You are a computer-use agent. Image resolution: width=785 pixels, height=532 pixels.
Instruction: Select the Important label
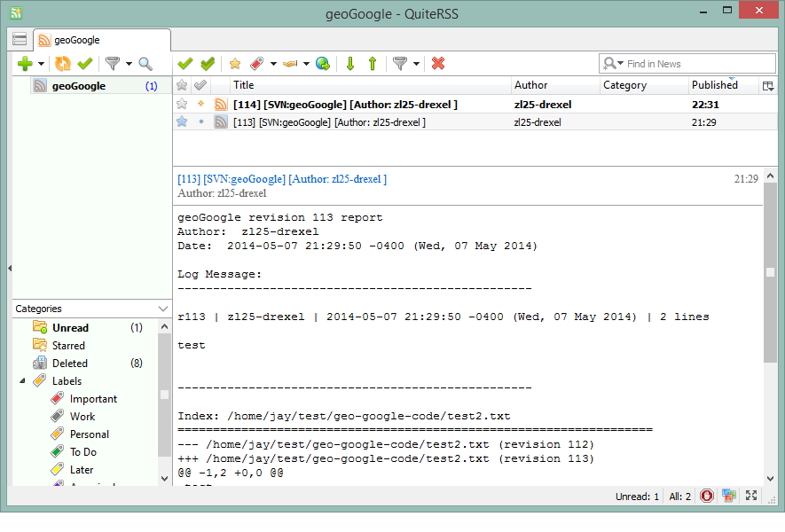click(x=93, y=399)
